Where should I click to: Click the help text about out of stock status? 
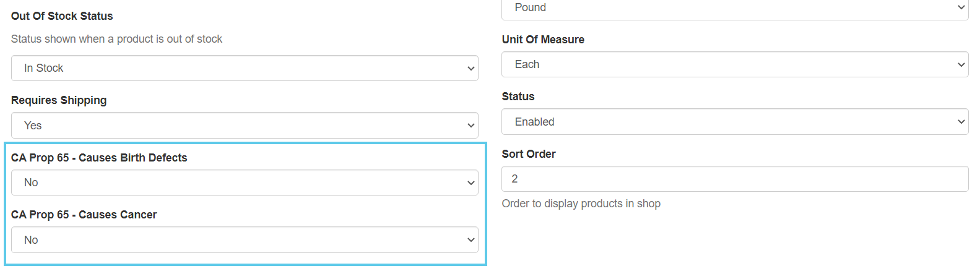point(116,39)
